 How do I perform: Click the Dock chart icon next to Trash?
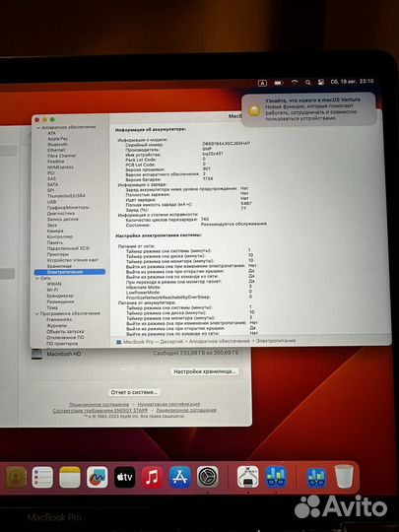click(316, 478)
